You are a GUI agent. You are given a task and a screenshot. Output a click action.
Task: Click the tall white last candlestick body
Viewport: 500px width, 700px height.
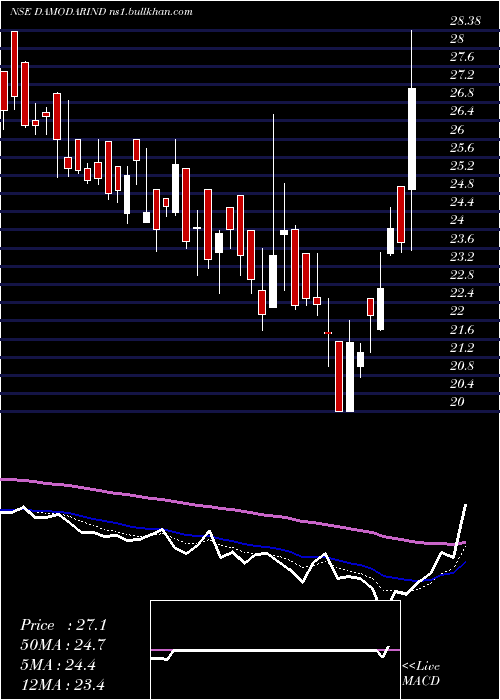[412, 139]
